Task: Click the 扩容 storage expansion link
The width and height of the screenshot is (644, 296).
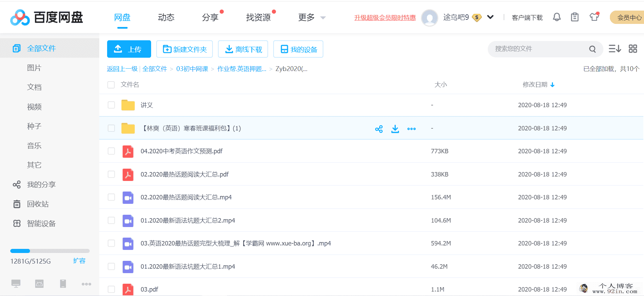Action: click(x=79, y=261)
